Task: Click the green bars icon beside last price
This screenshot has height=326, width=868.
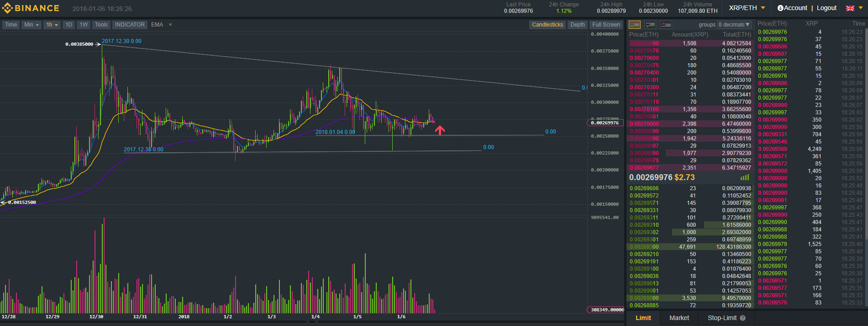Action: click(x=745, y=177)
